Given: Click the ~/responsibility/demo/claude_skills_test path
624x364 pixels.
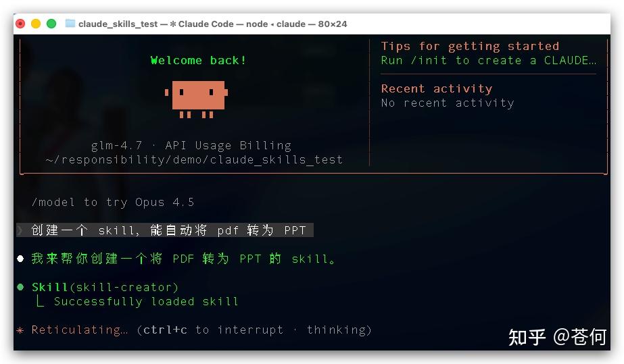Looking at the screenshot, I should (x=194, y=160).
